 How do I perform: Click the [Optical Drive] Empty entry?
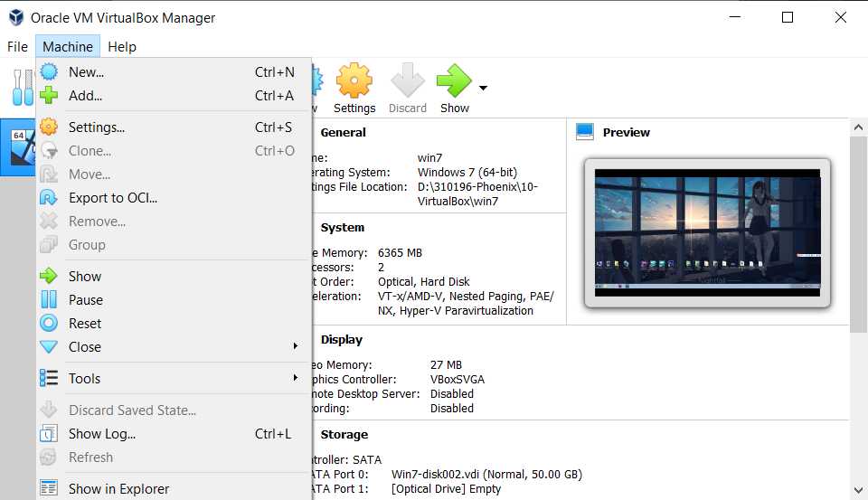pyautogui.click(x=446, y=489)
